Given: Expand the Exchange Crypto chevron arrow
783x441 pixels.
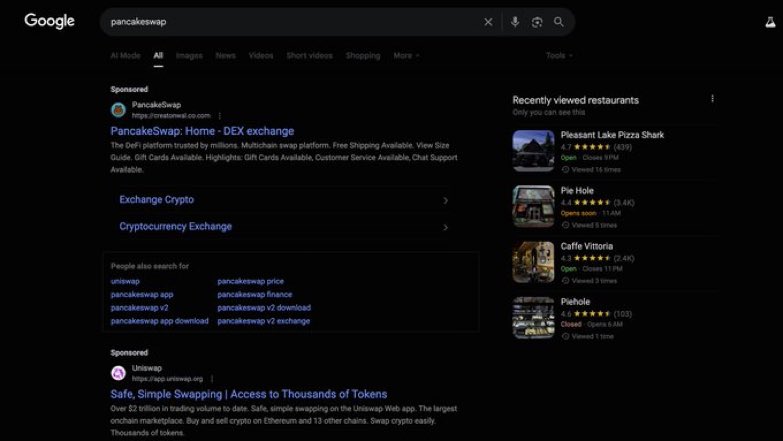Looking at the screenshot, I should [x=445, y=200].
